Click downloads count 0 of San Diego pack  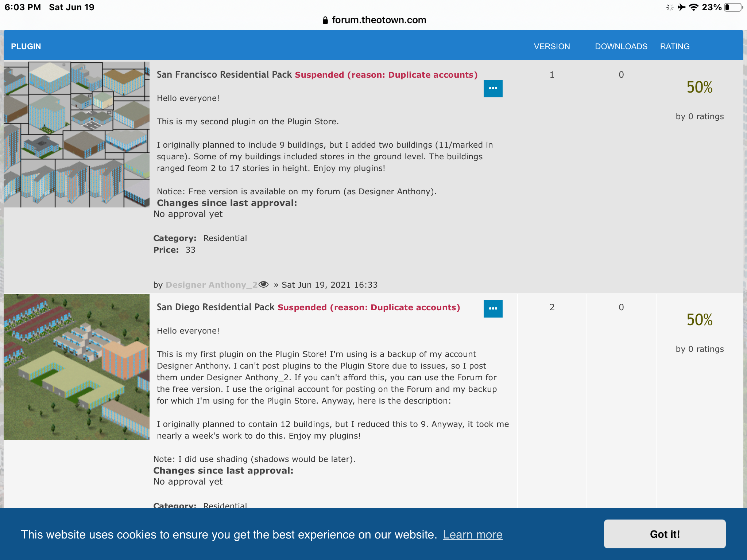click(621, 307)
